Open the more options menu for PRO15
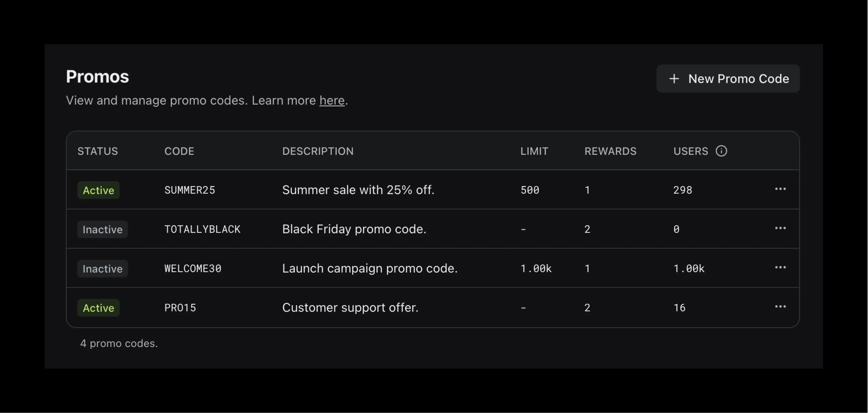The height and width of the screenshot is (413, 868). (780, 307)
